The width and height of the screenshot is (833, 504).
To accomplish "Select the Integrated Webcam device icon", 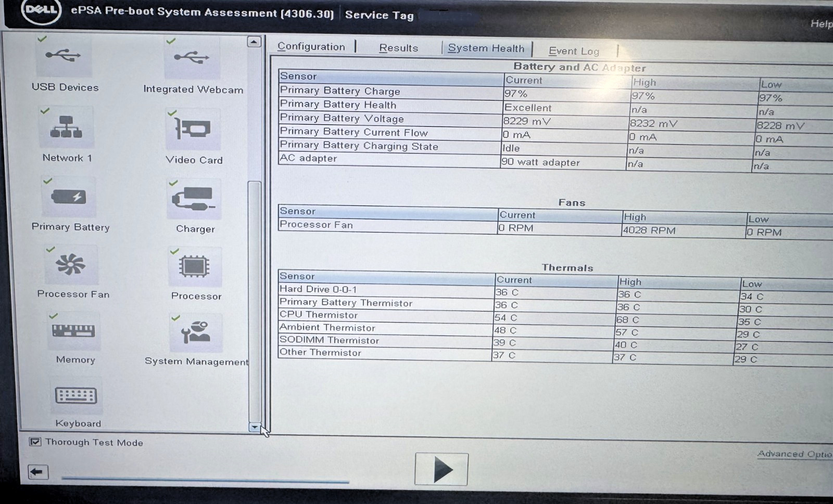I will point(192,58).
